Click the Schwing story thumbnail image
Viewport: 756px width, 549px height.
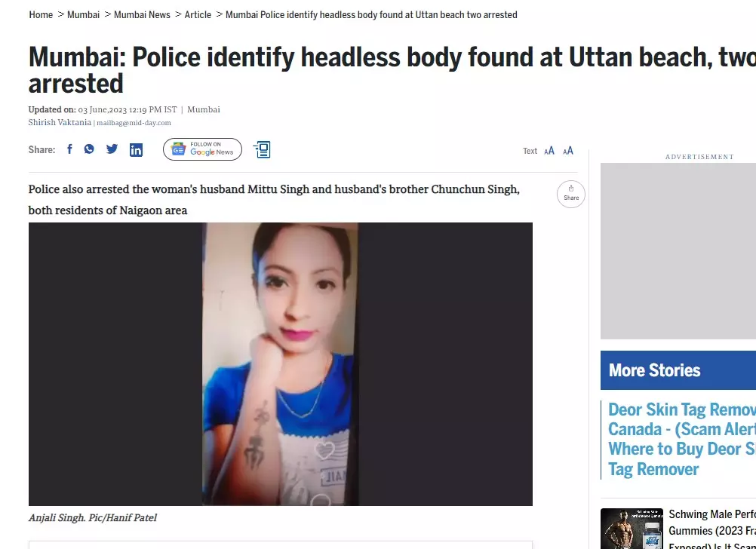coord(632,529)
